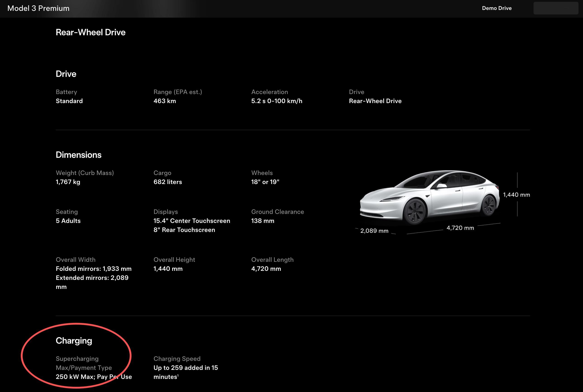The image size is (583, 392).
Task: Click the Cargo label
Action: point(162,173)
